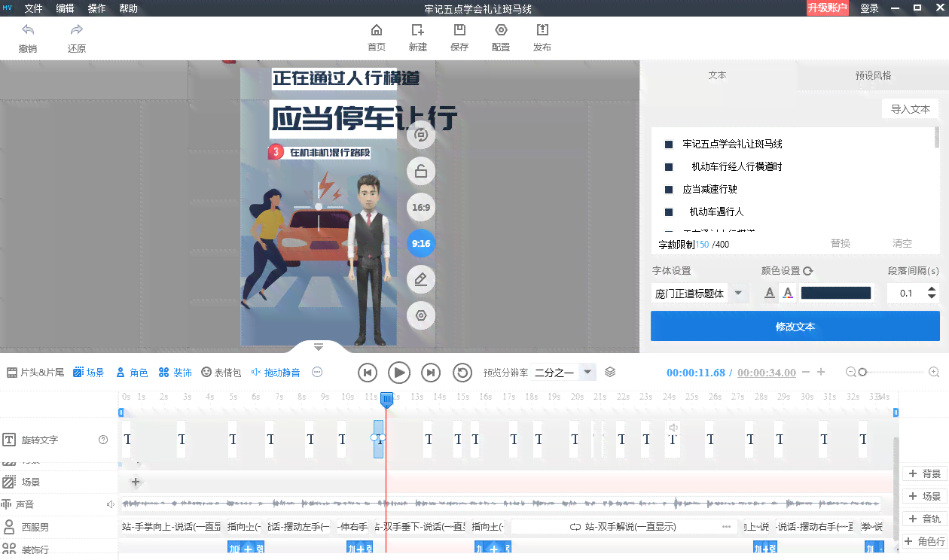This screenshot has height=560, width=949.
Task: Open the 配置 settings icon
Action: click(501, 30)
